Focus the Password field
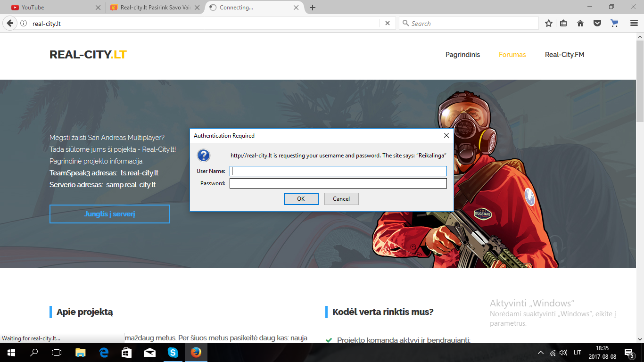644x362 pixels. 338,183
